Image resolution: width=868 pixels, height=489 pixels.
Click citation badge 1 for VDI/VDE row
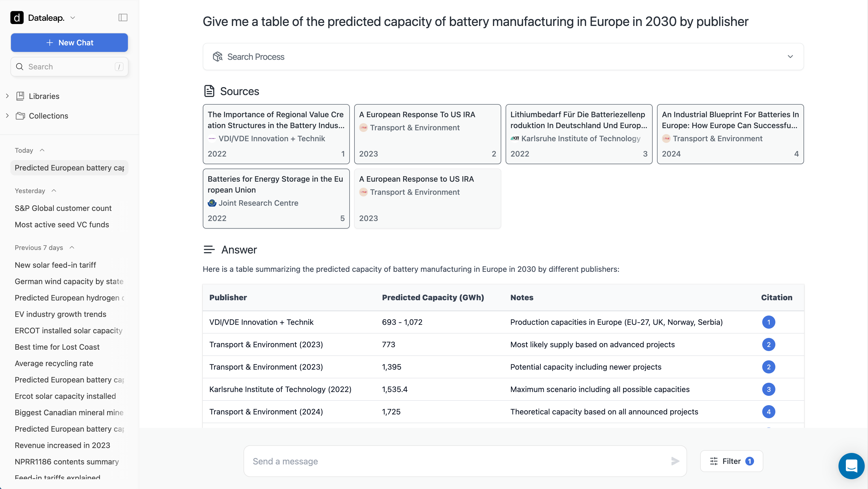coord(768,322)
